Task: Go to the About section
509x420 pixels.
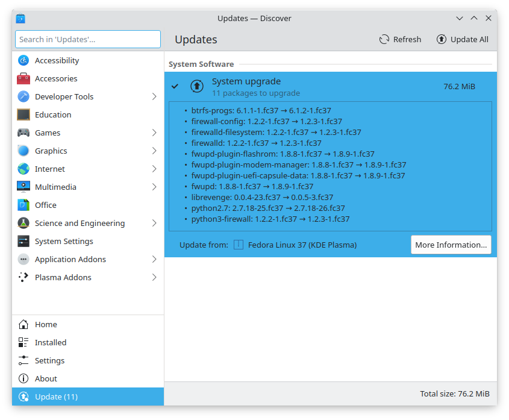Action: (x=47, y=378)
